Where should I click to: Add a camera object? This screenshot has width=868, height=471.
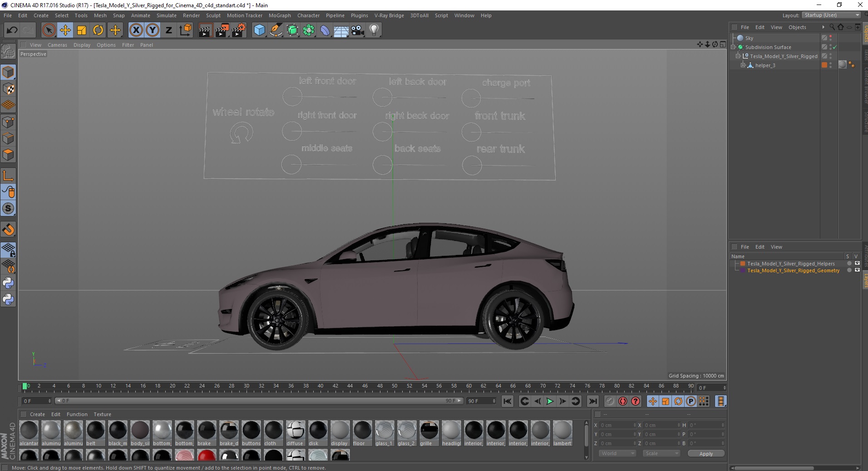tap(358, 30)
